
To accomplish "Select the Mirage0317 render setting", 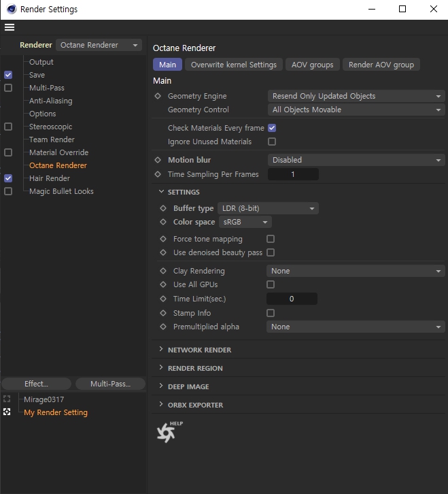I will pos(44,399).
